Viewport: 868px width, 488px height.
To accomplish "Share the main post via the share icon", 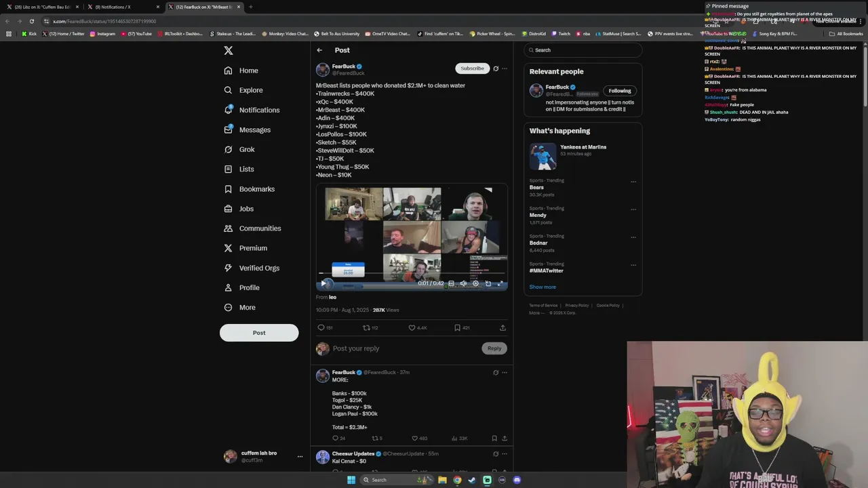I will 502,328.
